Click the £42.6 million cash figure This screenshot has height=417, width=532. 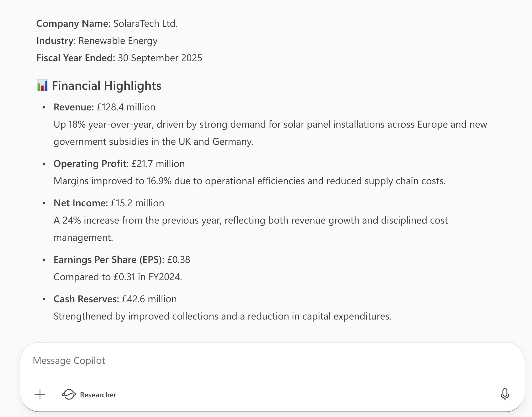(x=149, y=299)
